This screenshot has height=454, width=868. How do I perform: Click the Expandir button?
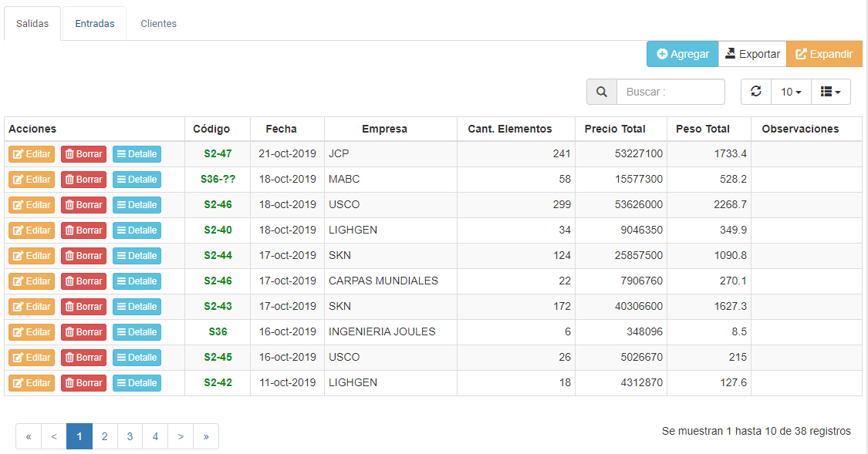point(824,54)
